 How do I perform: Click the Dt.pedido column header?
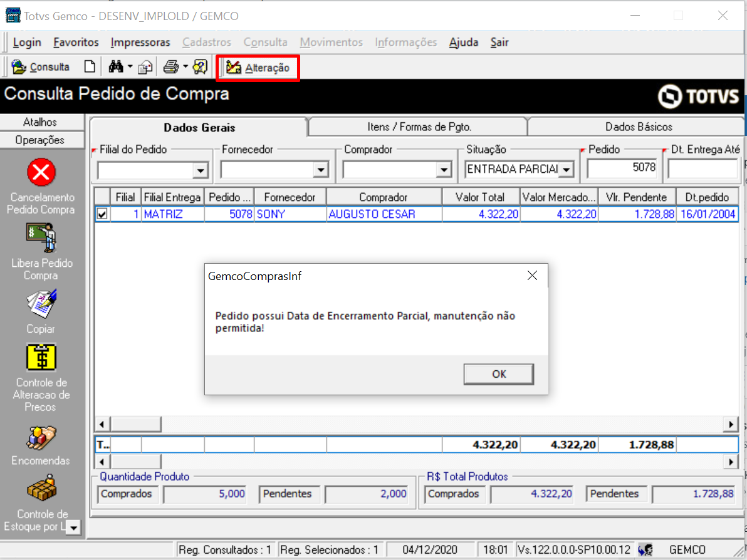click(708, 197)
